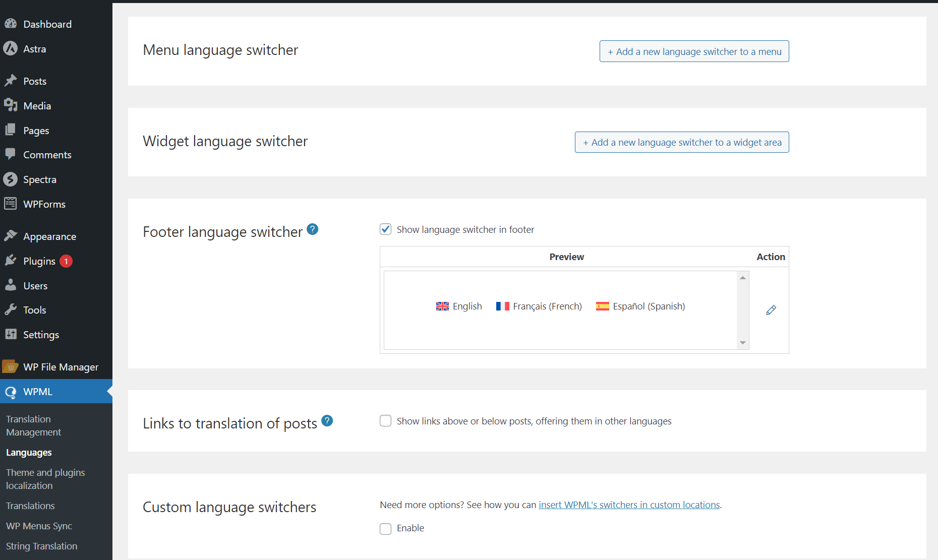Open insert WPML's switchers in custom locations link

point(629,505)
